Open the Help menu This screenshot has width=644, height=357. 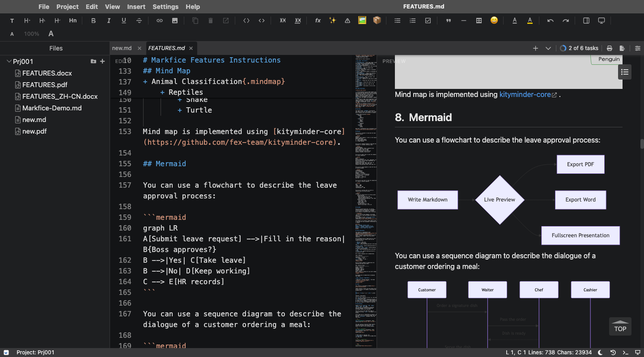193,7
